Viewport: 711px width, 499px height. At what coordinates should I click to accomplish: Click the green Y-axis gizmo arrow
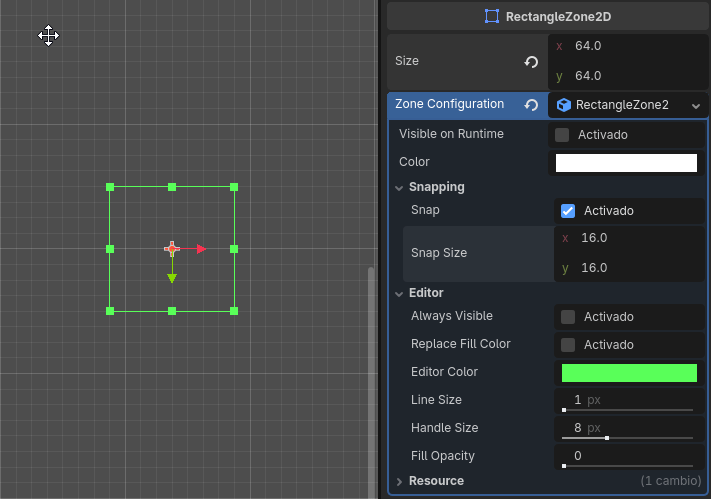coord(172,278)
